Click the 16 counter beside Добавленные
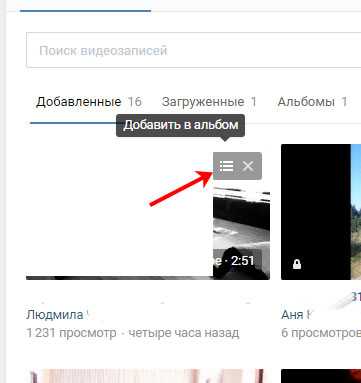Viewport: 361px width, 383px height. 135,102
